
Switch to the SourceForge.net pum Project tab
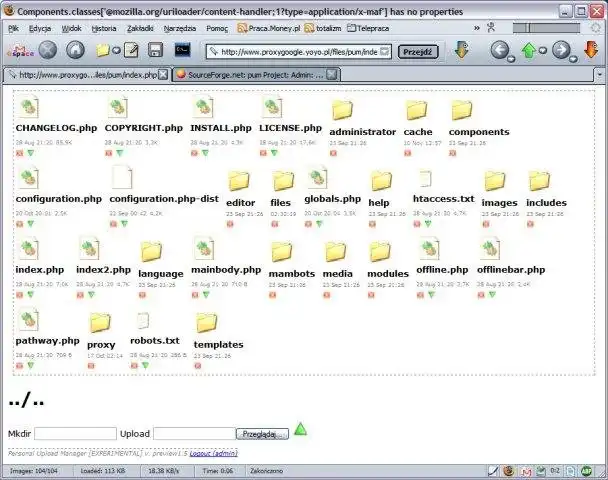point(250,75)
